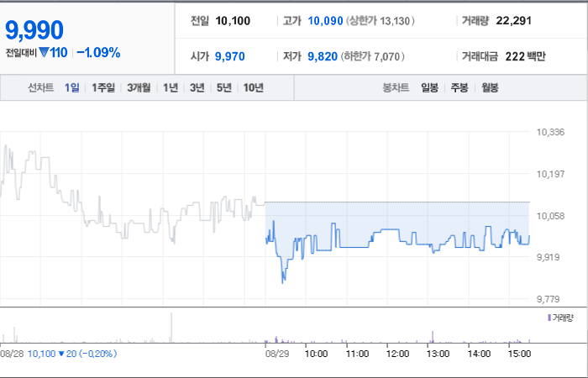Select the 3년 chart period
The height and width of the screenshot is (378, 588).
[x=197, y=87]
